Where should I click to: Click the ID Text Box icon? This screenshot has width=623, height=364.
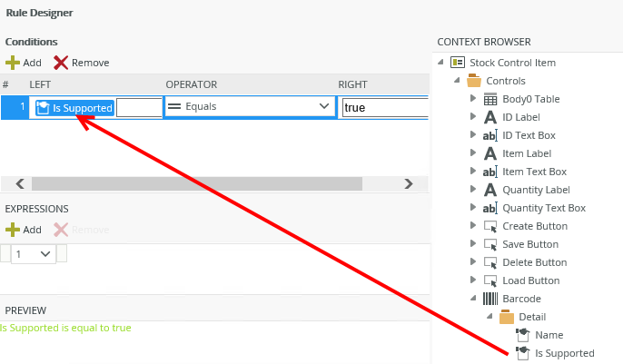(489, 135)
